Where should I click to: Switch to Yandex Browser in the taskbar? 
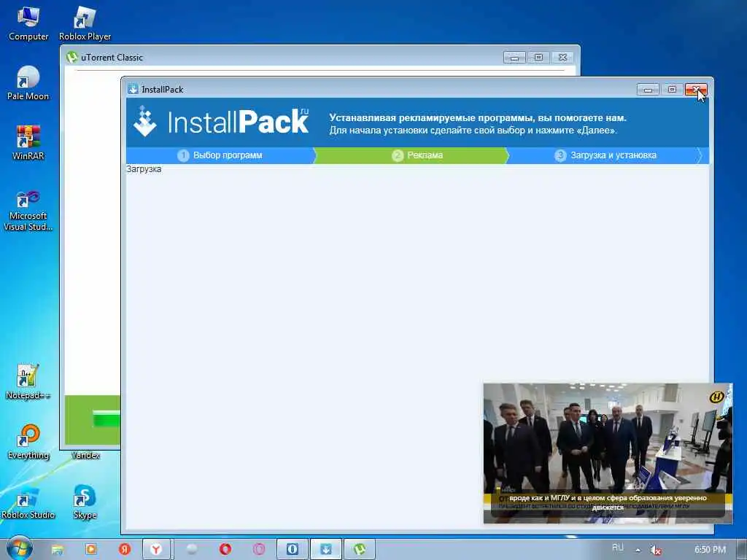(156, 550)
